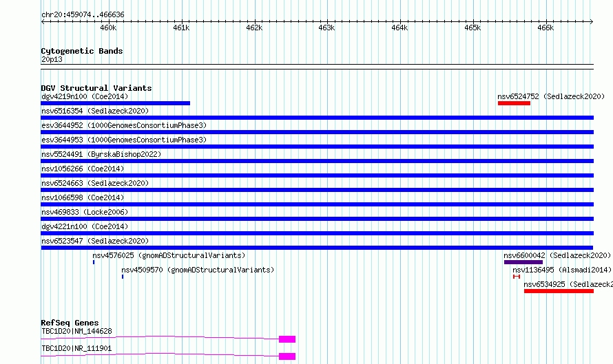
Task: Click the 465k ruler tick label
Action: pyautogui.click(x=472, y=28)
